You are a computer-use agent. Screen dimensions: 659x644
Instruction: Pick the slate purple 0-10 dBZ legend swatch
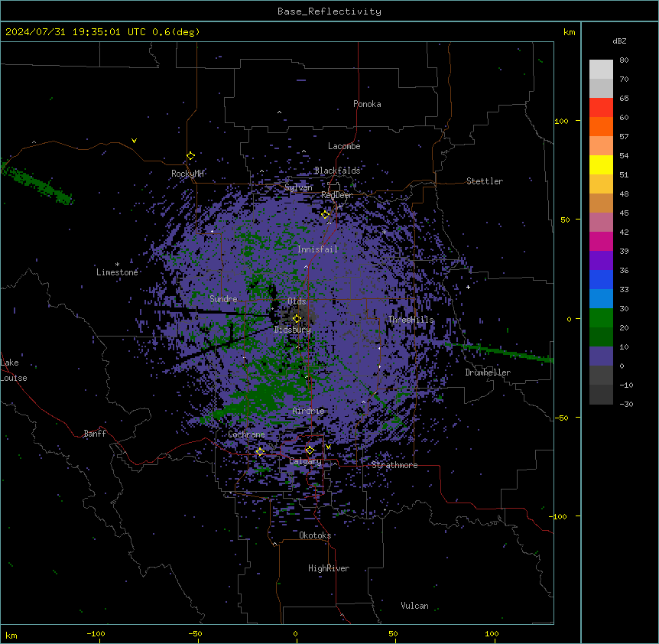pyautogui.click(x=601, y=356)
